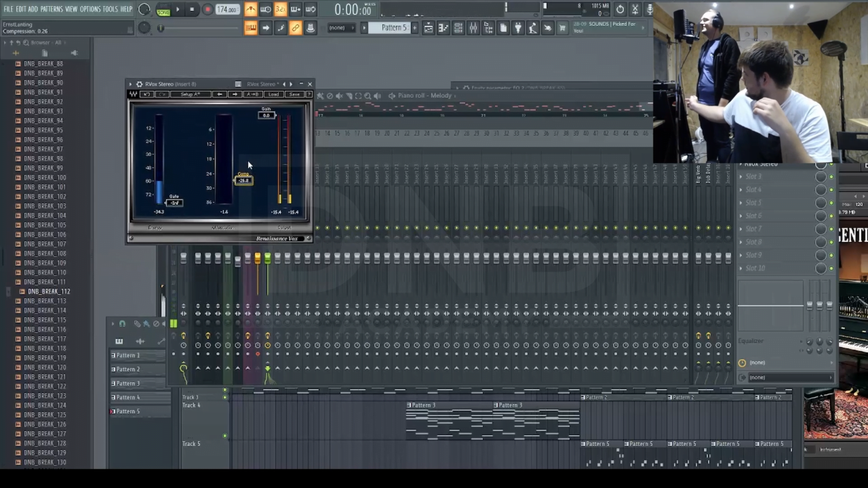Click the metronome icon in toolbar

tap(250, 10)
